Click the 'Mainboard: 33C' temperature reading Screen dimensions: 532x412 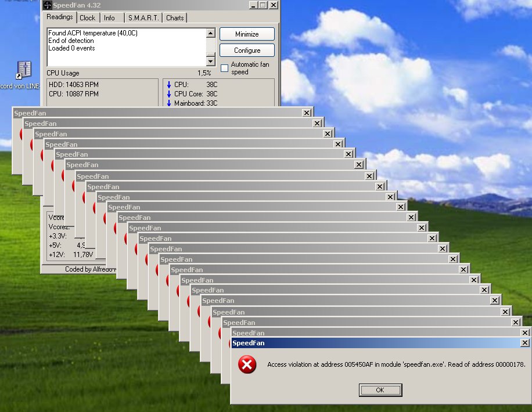tap(196, 103)
